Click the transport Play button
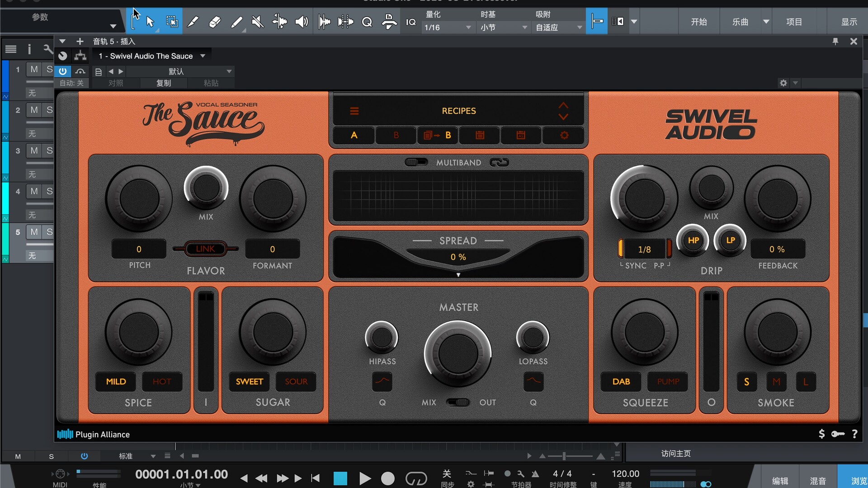 click(365, 478)
